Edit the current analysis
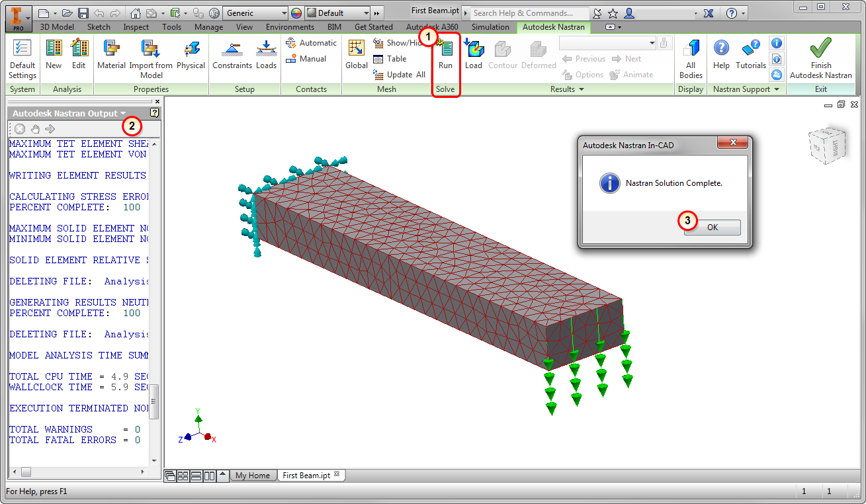This screenshot has width=866, height=504. [79, 55]
